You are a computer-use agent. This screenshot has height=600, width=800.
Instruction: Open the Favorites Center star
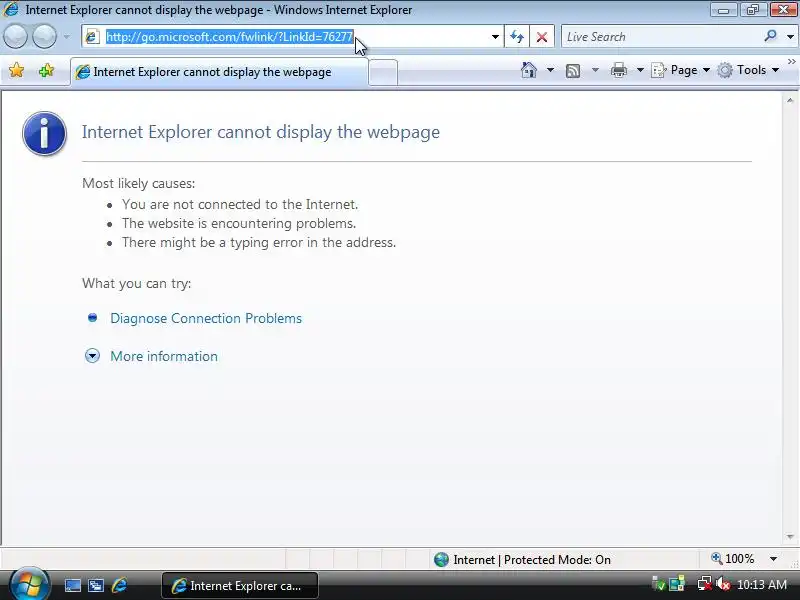(16, 70)
